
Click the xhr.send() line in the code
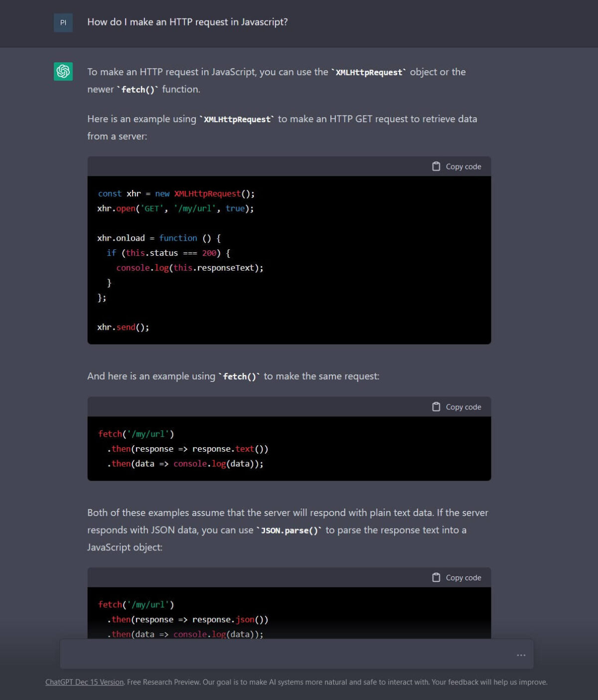(123, 327)
